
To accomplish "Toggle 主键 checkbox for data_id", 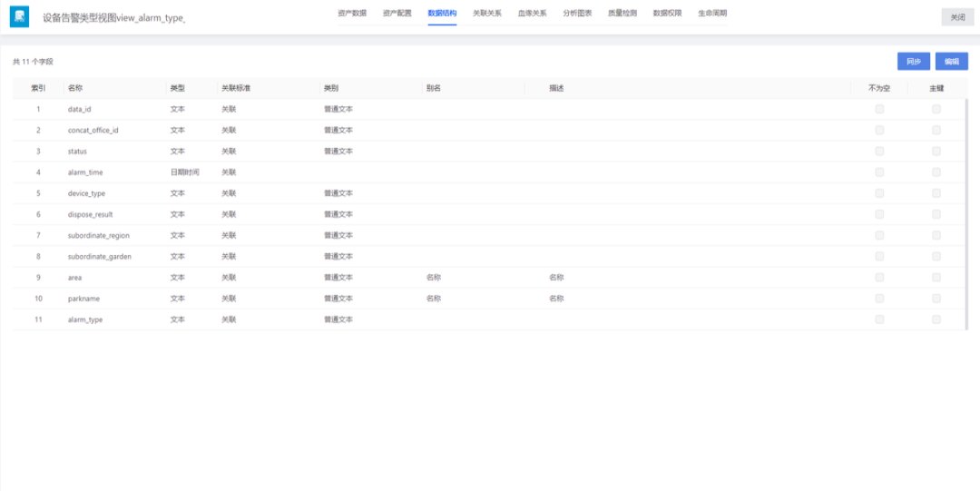I will 936,109.
